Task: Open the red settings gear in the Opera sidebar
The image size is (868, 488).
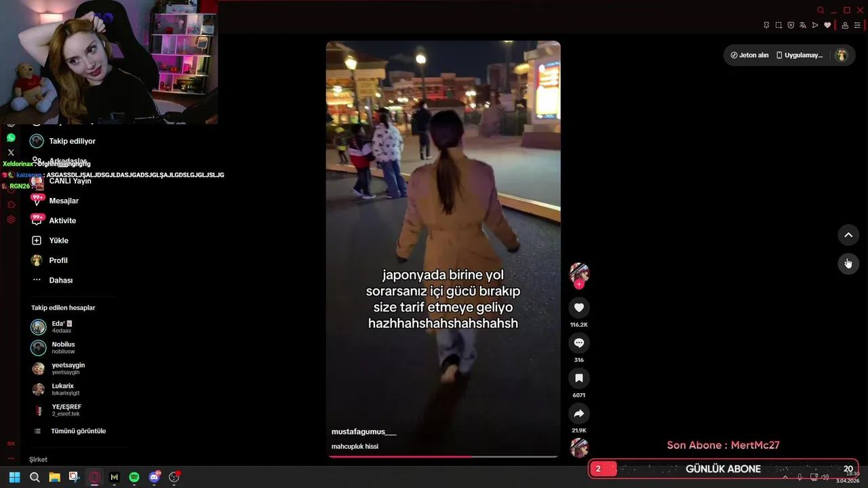Action: 11,220
